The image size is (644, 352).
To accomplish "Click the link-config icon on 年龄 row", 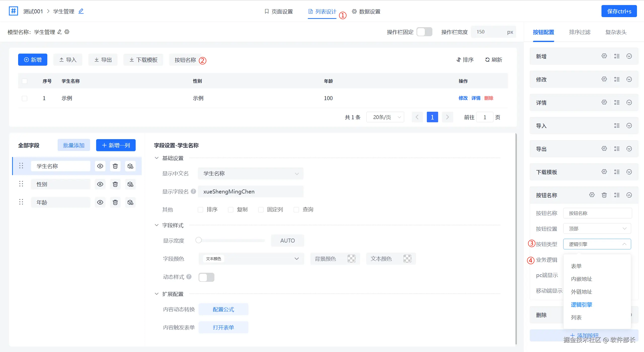I will [x=130, y=202].
